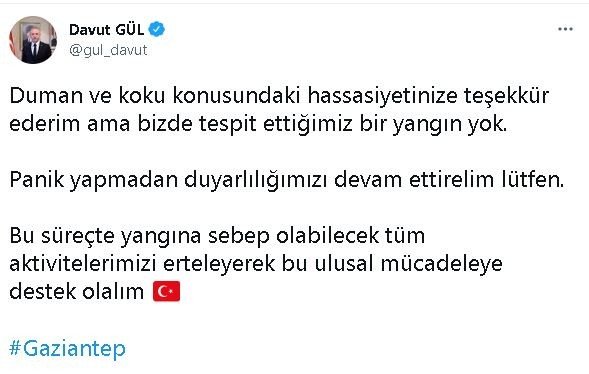The height and width of the screenshot is (374, 589).
Task: Select the word 'teşekkür' in the first line
Action: pos(506,96)
